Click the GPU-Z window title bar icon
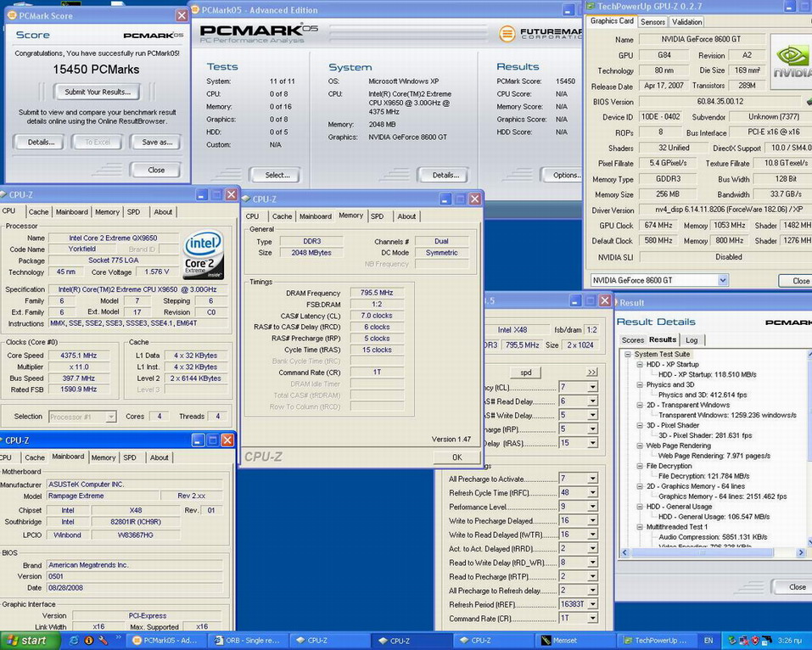The width and height of the screenshot is (812, 650). click(591, 6)
